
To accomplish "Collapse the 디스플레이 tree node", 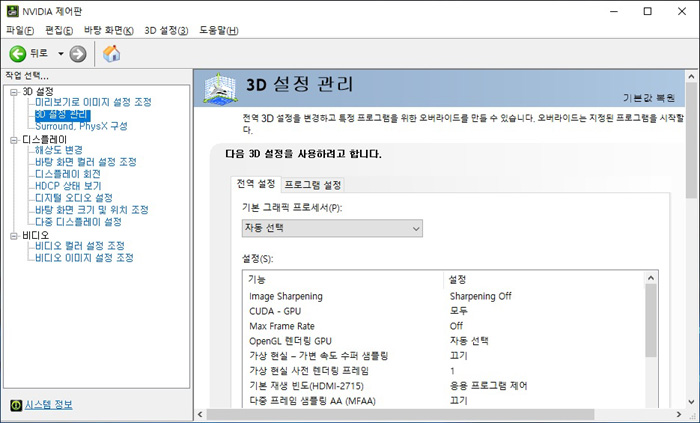I will point(14,140).
